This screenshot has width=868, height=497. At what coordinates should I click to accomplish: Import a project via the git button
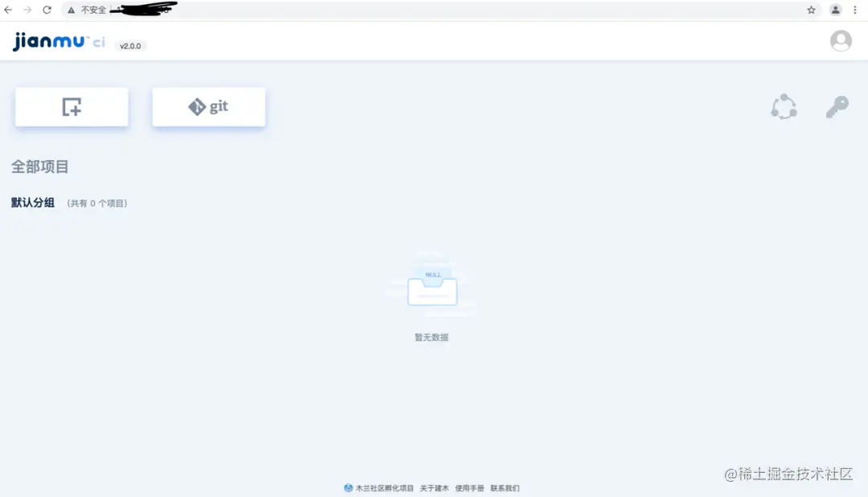209,107
